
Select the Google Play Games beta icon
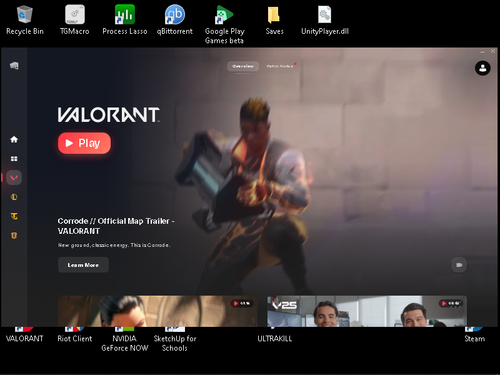[225, 24]
